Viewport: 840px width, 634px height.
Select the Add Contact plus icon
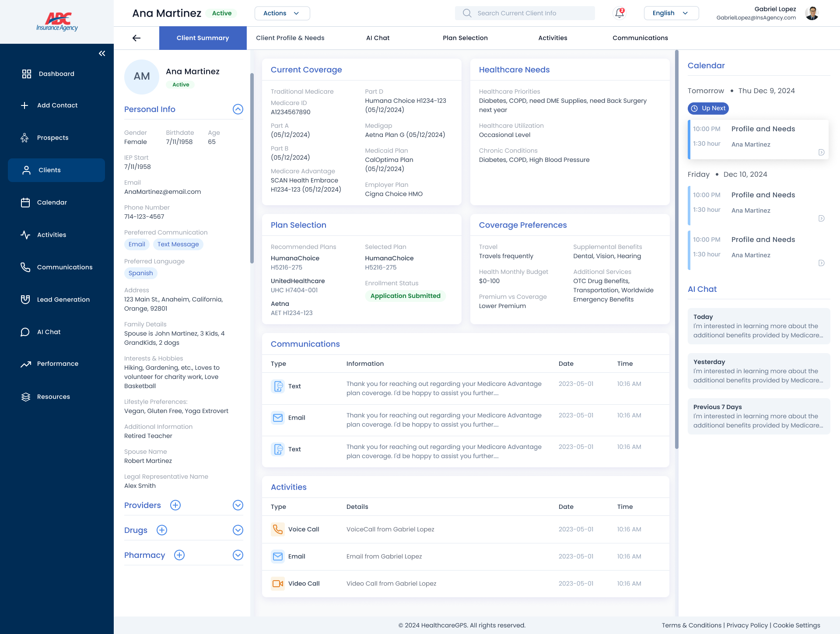point(24,105)
